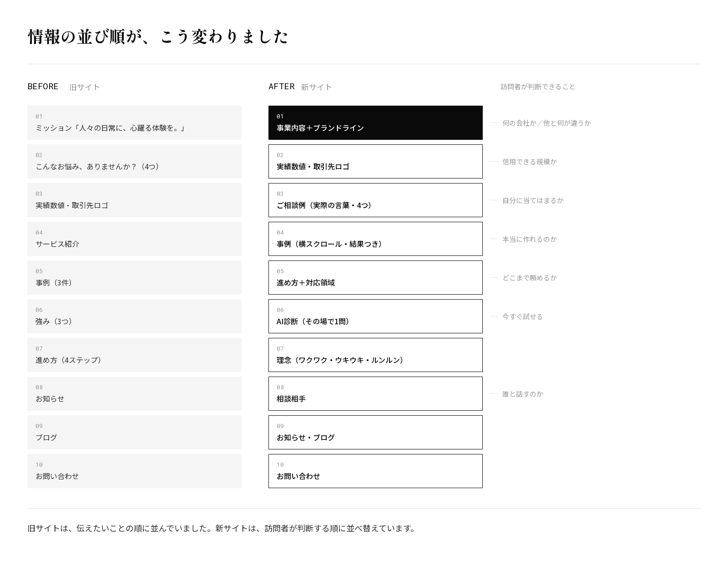Screen dimensions: 728x561
Task: Click the 進め方（4ステップ） card
Action: pos(134,355)
